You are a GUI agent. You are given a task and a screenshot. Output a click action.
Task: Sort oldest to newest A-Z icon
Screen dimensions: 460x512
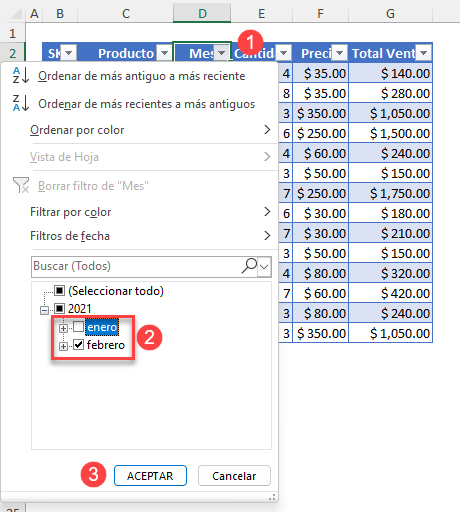tap(21, 75)
